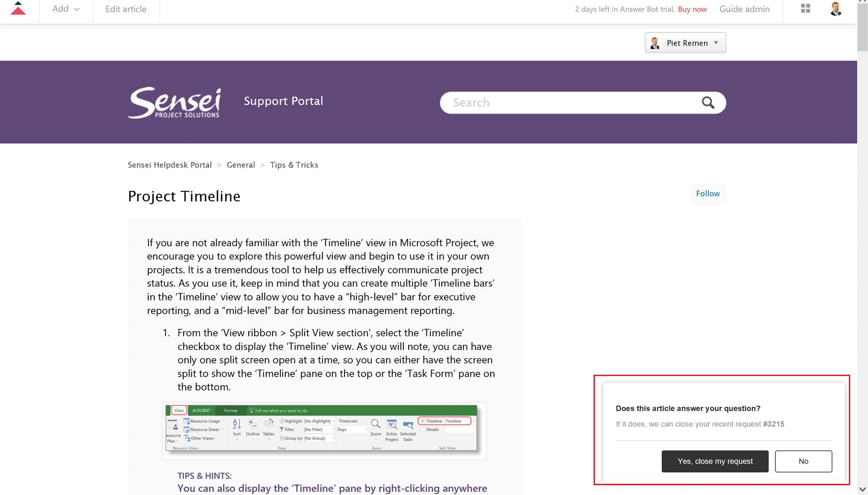Click the red Zendesk Guide logo icon
868x495 pixels.
pyautogui.click(x=18, y=9)
